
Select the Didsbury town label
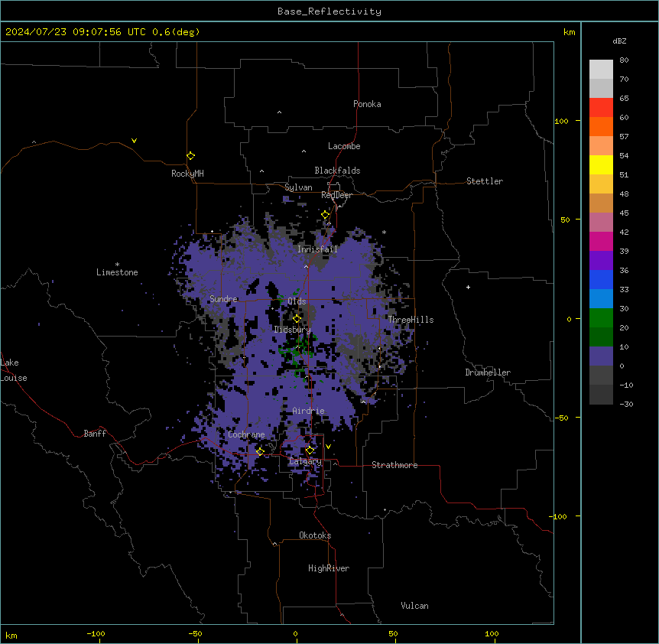coord(292,330)
